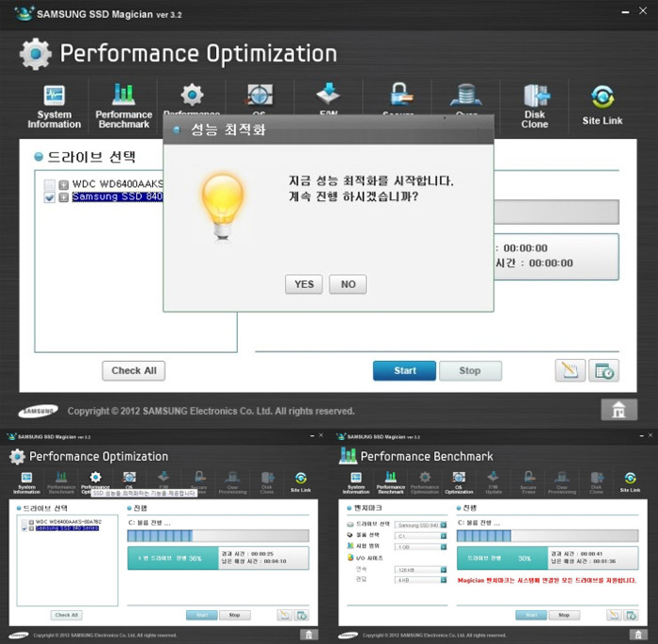Expand the Samsung SSD 840 node in large window
The height and width of the screenshot is (644, 658).
point(63,196)
